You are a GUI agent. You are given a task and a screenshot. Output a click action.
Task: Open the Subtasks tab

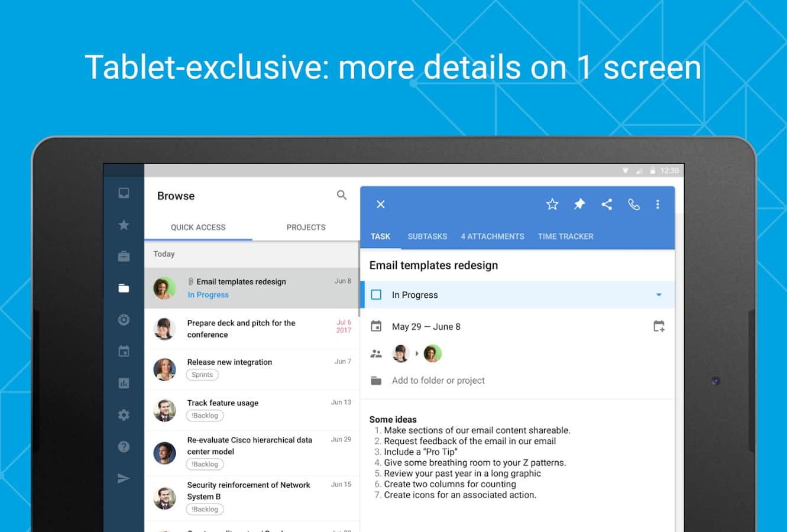tap(427, 236)
